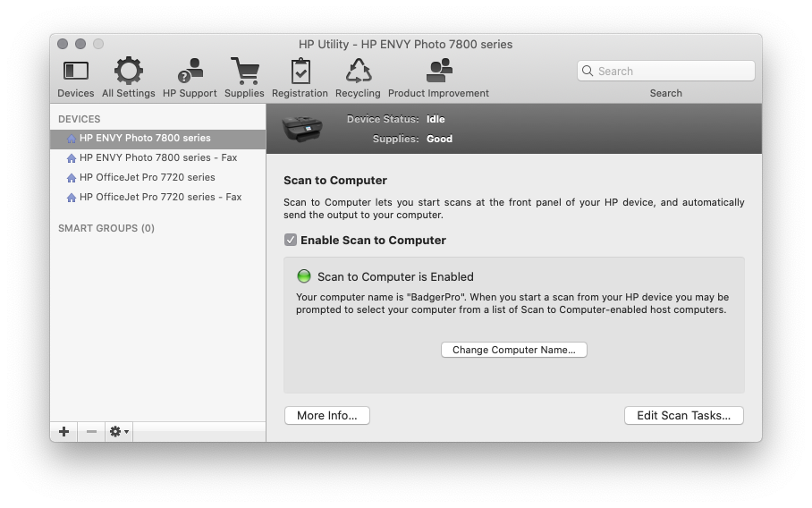Select HP OfficeJet Pro 7720 series - Fax
This screenshot has width=812, height=508.
[x=160, y=197]
